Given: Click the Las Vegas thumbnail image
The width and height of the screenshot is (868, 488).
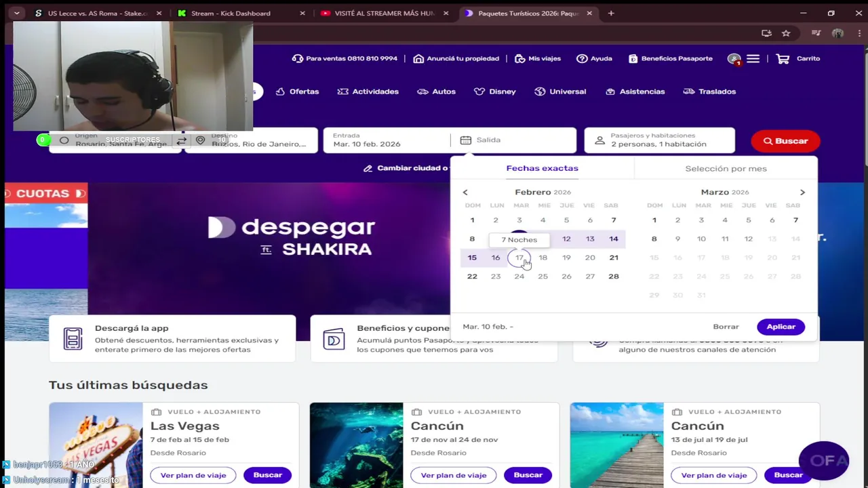Looking at the screenshot, I should point(96,445).
